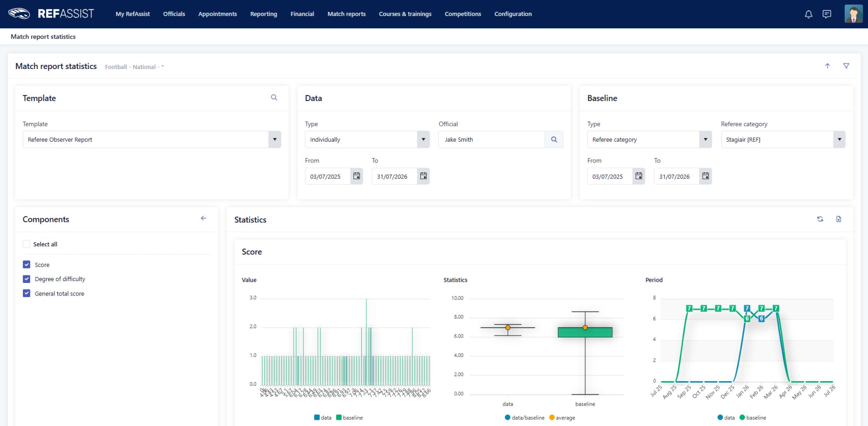Expand the Template dropdown

coord(275,139)
